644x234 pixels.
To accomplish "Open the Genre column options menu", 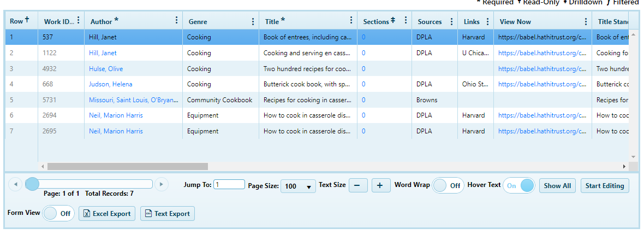I will coord(253,21).
